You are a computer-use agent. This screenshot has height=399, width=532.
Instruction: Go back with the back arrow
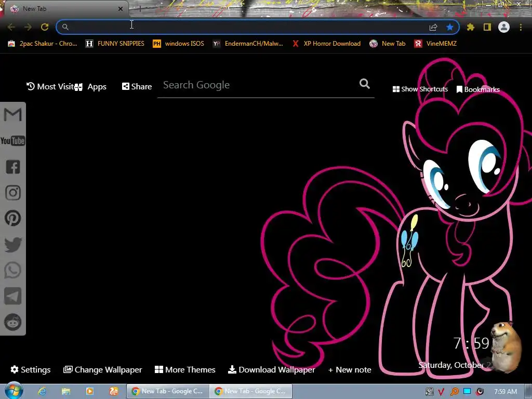coord(11,27)
